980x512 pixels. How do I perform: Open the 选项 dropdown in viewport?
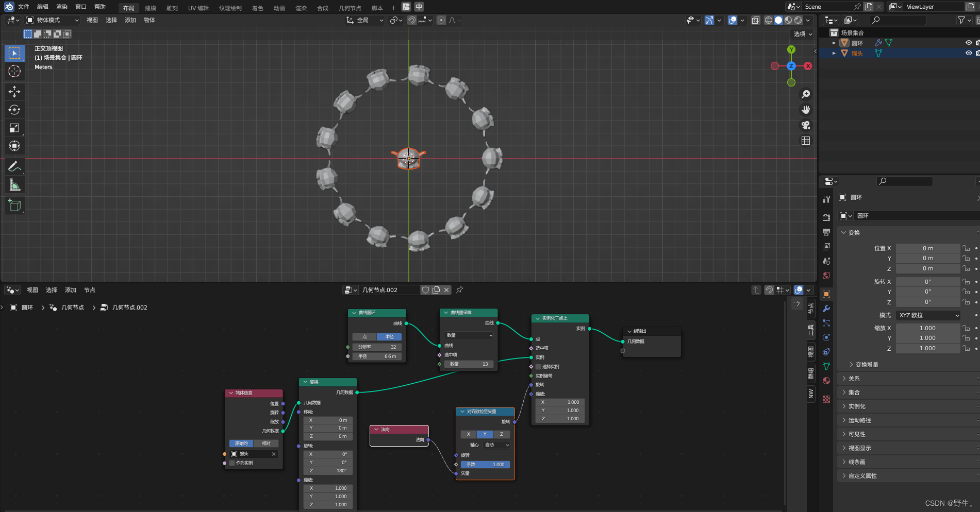[x=802, y=34]
